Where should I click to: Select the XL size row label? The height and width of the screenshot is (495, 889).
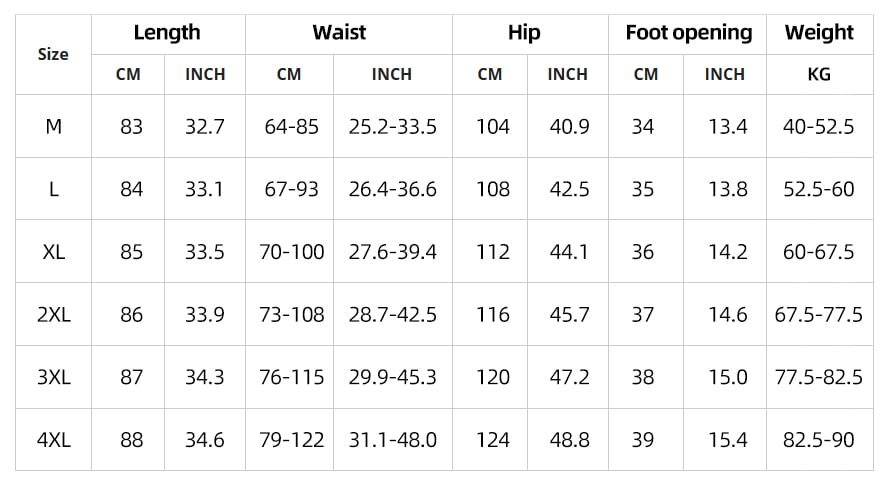(54, 252)
